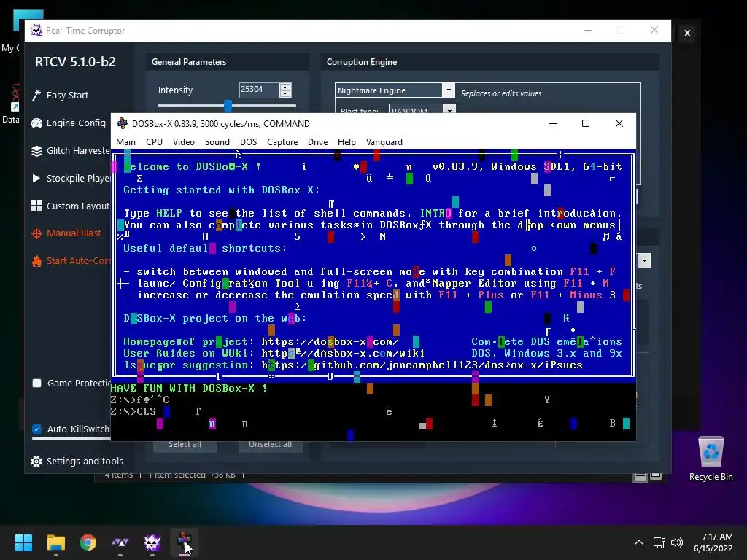The width and height of the screenshot is (747, 560).
Task: Click the General Parameters header
Action: (x=189, y=62)
